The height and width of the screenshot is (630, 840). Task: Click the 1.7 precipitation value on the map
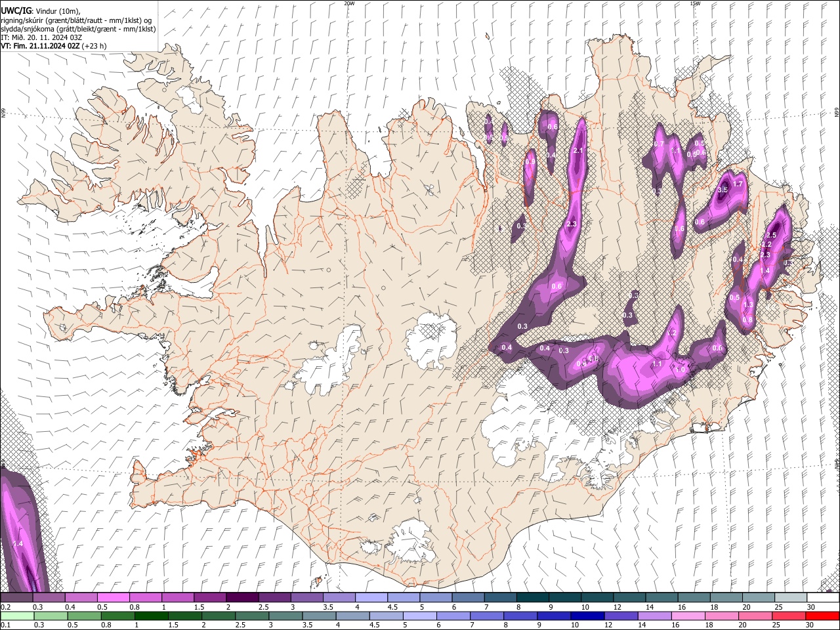tap(738, 184)
